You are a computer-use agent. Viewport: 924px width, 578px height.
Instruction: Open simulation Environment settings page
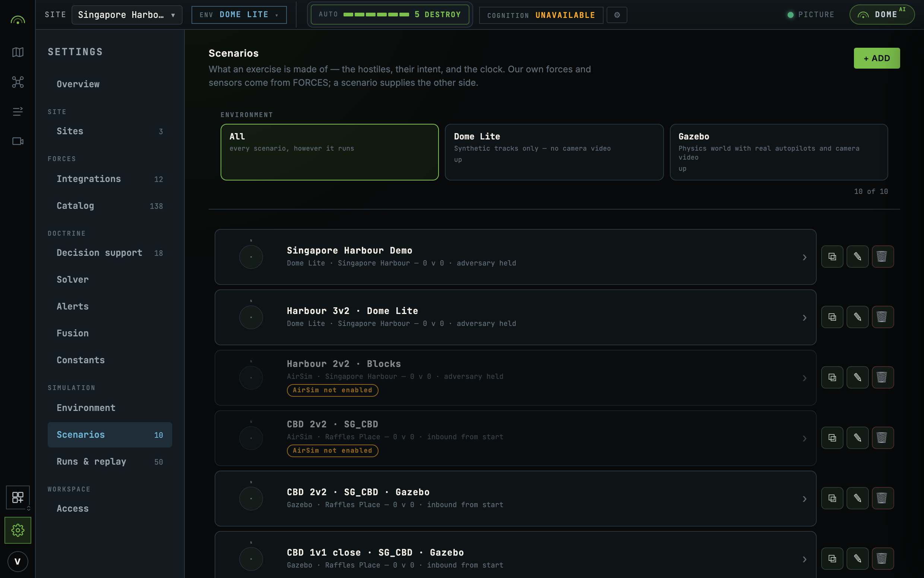coord(110,408)
